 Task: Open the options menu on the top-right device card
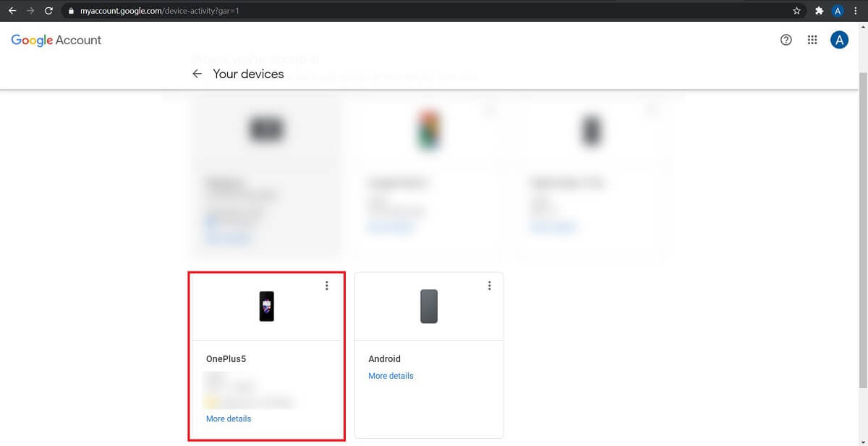coord(652,109)
